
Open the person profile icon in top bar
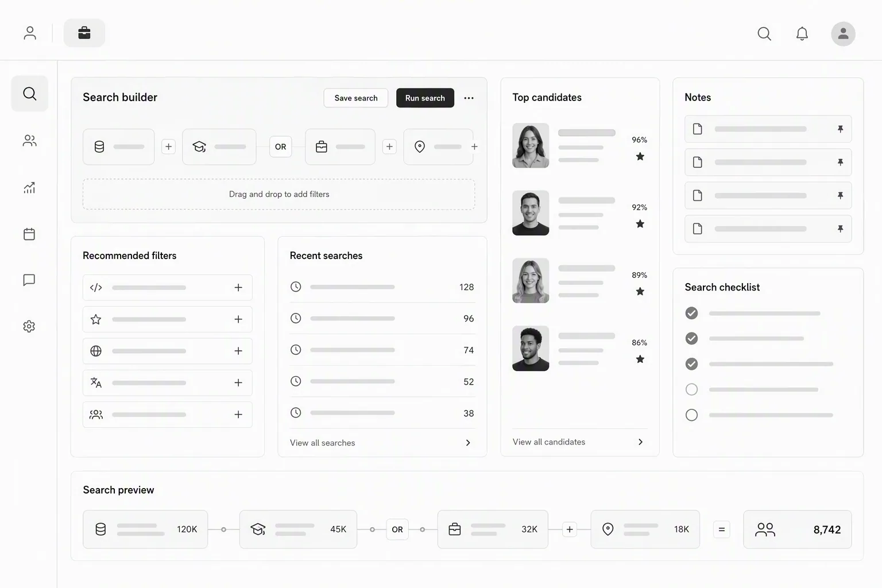[x=30, y=33]
